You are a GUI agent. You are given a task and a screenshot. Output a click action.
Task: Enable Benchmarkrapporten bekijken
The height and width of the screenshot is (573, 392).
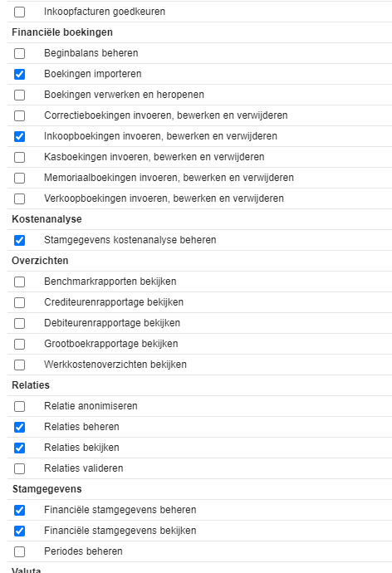[x=19, y=282]
